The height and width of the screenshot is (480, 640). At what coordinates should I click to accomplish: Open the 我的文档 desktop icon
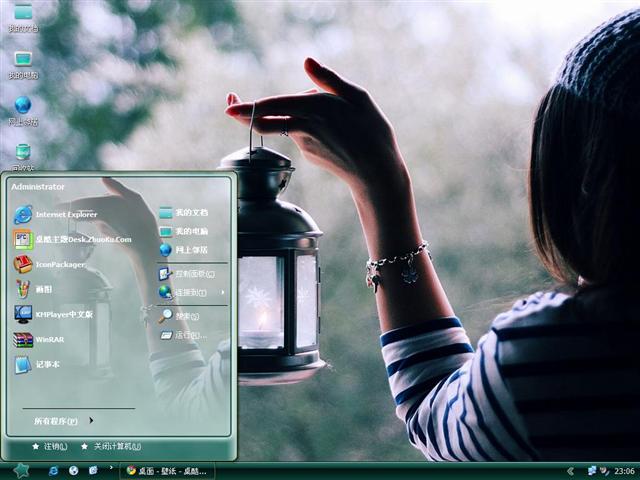click(22, 16)
